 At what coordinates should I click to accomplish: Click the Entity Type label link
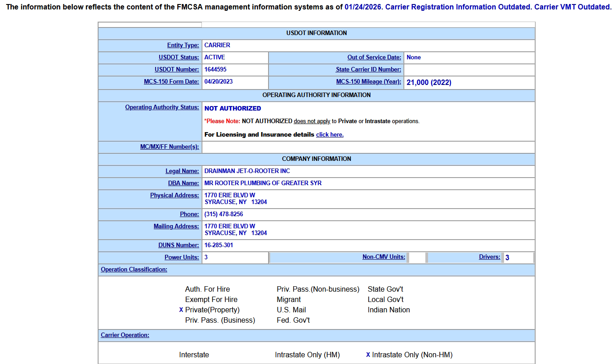pos(183,45)
